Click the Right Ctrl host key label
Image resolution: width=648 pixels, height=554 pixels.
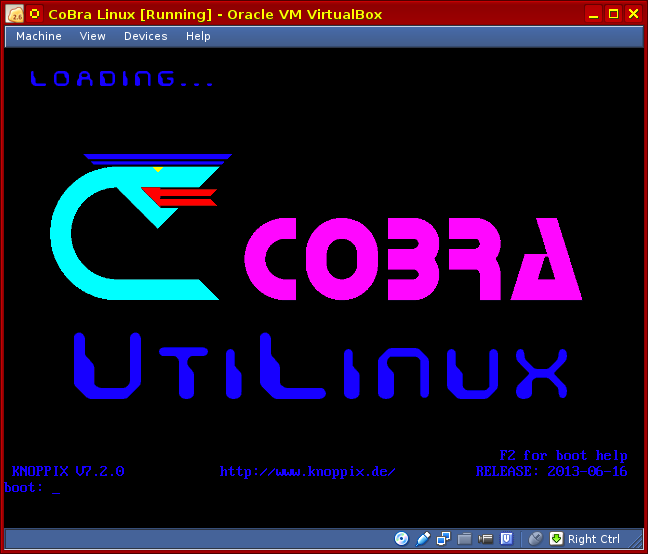(594, 539)
